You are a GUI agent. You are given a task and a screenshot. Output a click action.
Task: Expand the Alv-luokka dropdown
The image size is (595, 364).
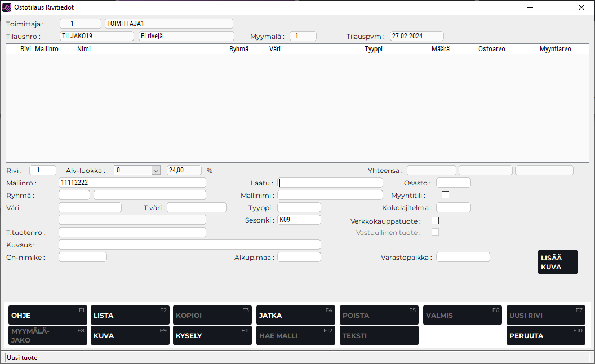[156, 170]
